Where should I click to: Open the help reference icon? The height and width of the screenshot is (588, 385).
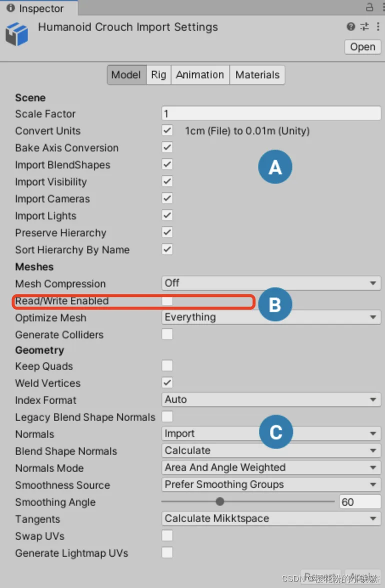point(351,26)
